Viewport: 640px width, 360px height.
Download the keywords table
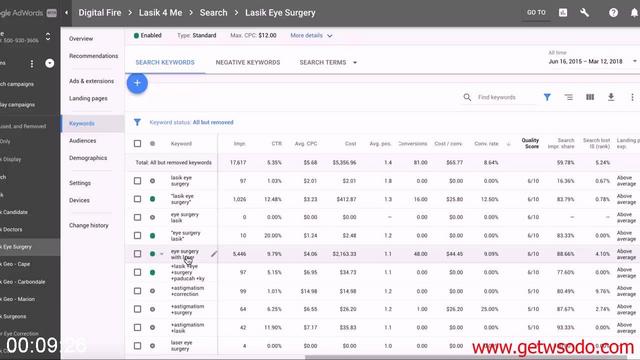pos(611,97)
